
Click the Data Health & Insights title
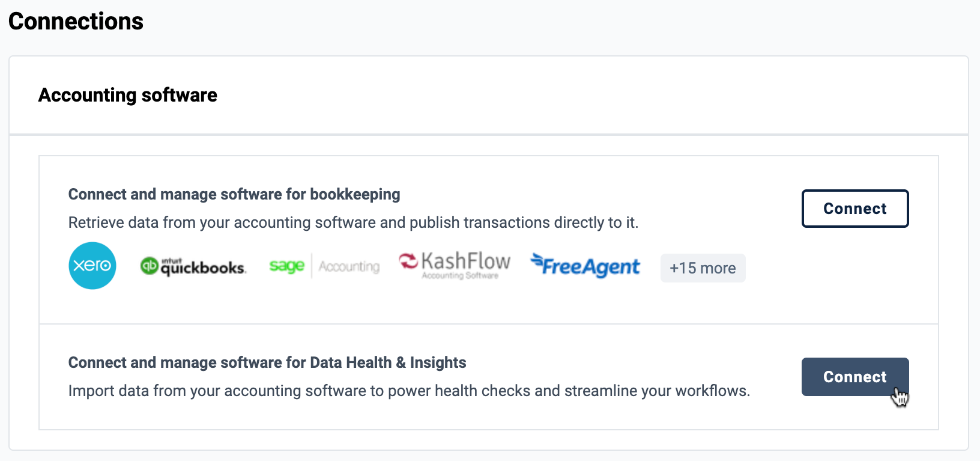(267, 362)
